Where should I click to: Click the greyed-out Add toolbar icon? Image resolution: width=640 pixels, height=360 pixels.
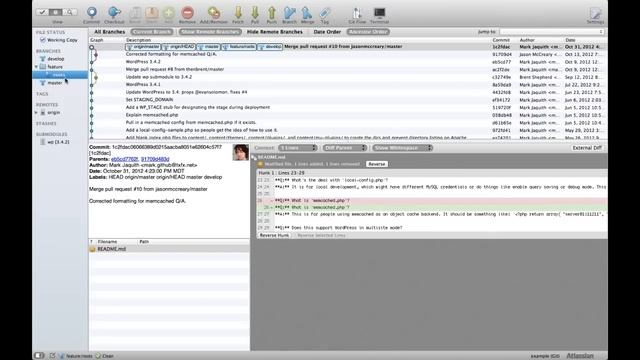click(169, 13)
